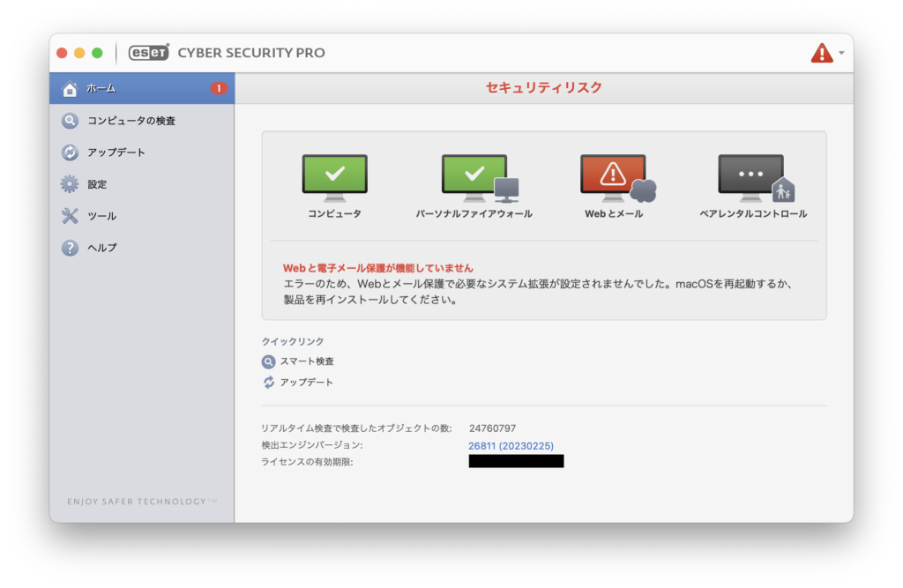Click the 検出エンジンバージョン label

[x=312, y=445]
